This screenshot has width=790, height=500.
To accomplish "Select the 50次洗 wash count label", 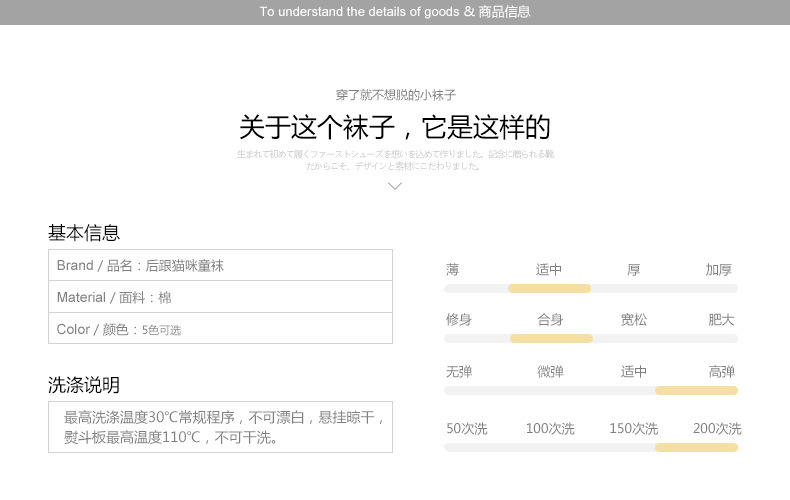I will (466, 429).
